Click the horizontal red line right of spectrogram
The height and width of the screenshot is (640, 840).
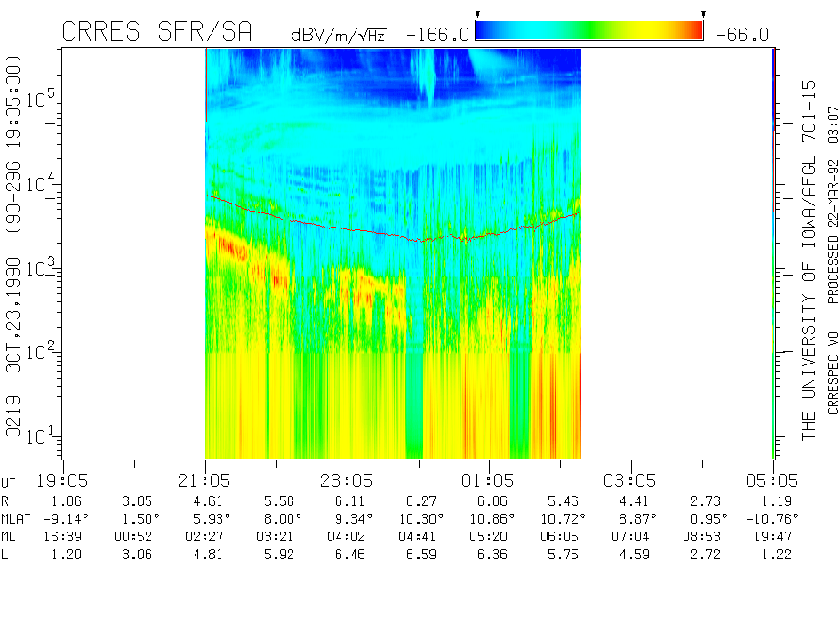click(x=676, y=212)
